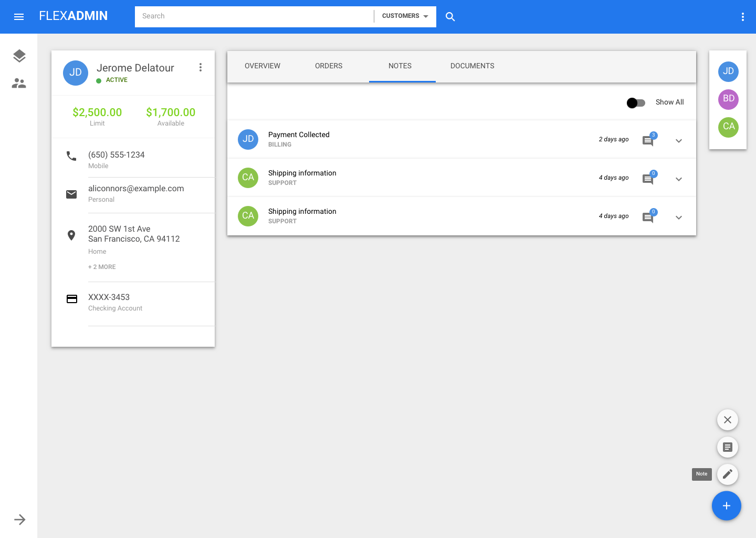The image size is (756, 538).
Task: Expand the Payment Collected note
Action: tap(678, 141)
